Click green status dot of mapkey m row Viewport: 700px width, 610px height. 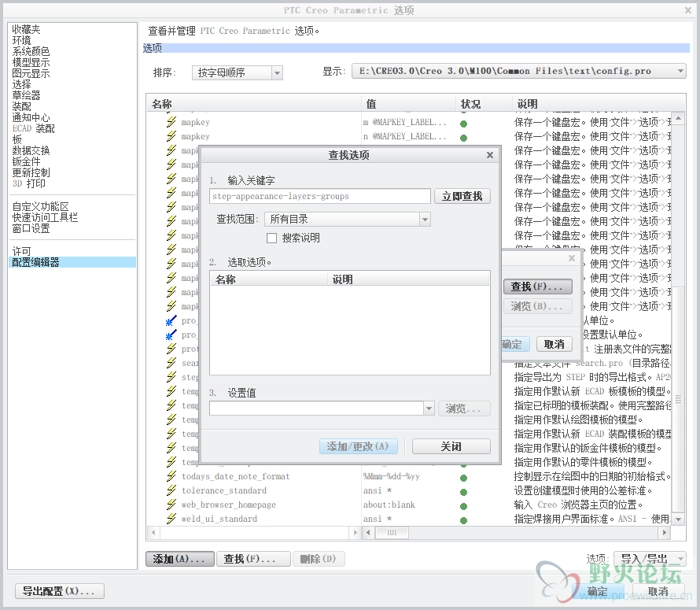(x=464, y=124)
